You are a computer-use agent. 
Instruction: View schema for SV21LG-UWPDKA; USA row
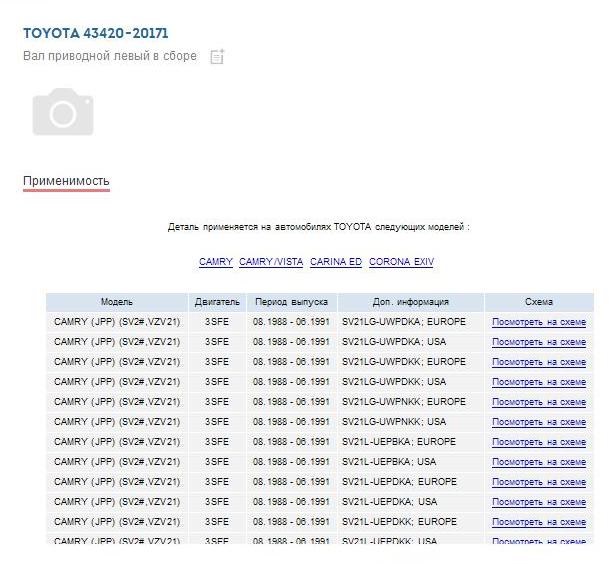click(x=538, y=342)
